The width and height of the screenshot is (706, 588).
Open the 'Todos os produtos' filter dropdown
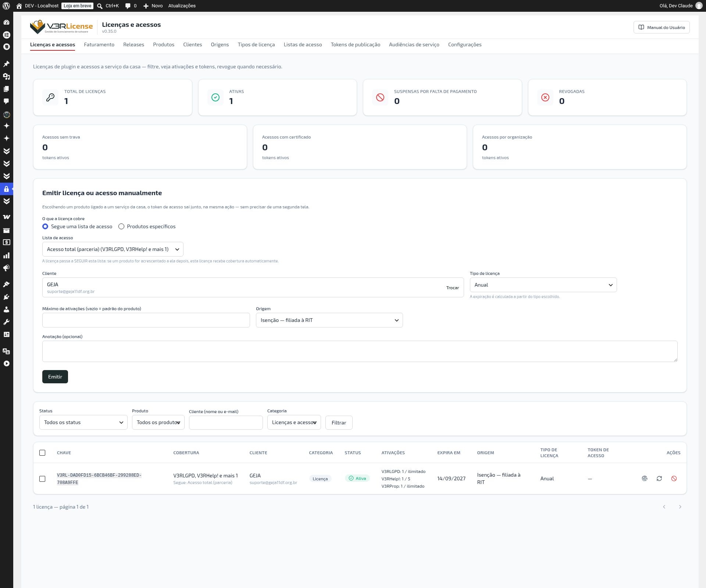click(x=158, y=422)
